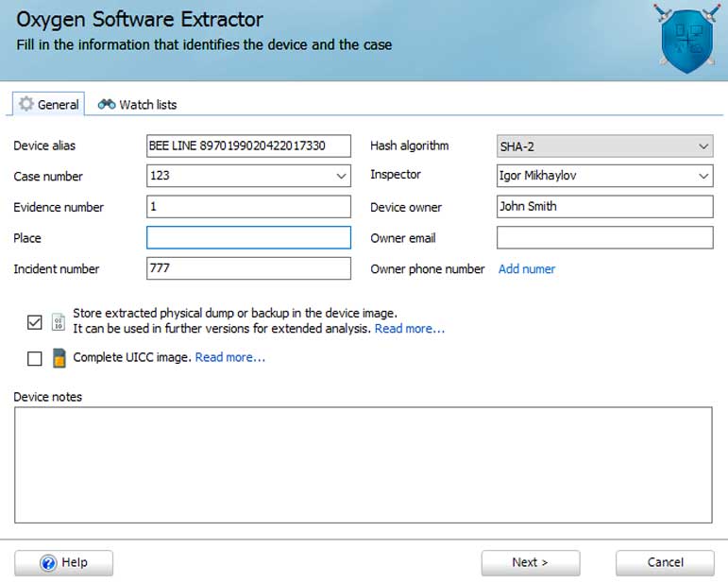Viewport: 728px width, 583px height.
Task: Click the Cancel button
Action: click(x=665, y=563)
